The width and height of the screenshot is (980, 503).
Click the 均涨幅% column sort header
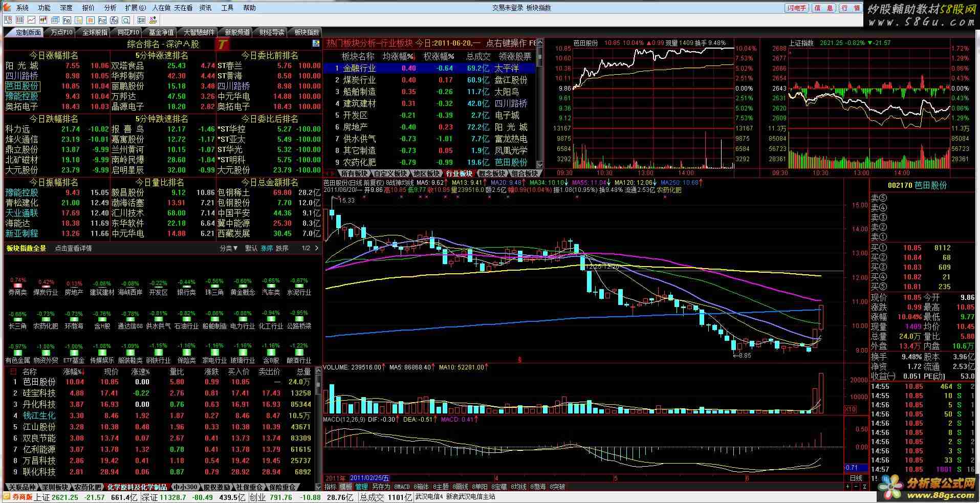(x=399, y=56)
